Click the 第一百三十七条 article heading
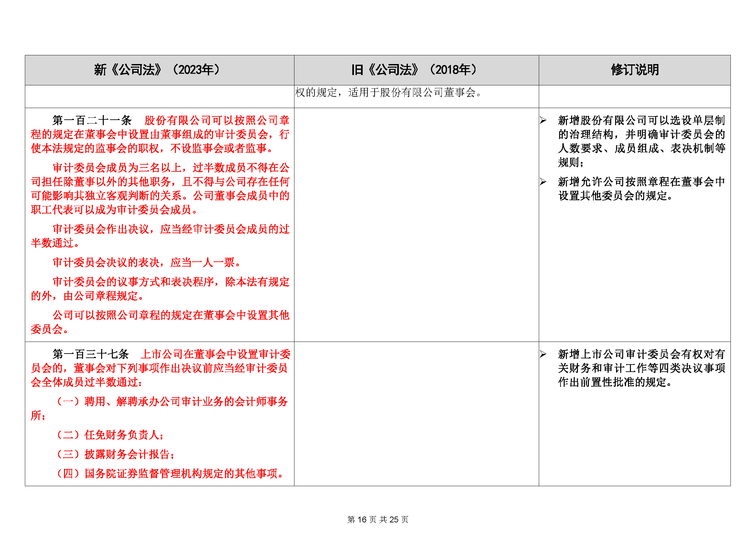The width and height of the screenshot is (756, 535). (91, 355)
